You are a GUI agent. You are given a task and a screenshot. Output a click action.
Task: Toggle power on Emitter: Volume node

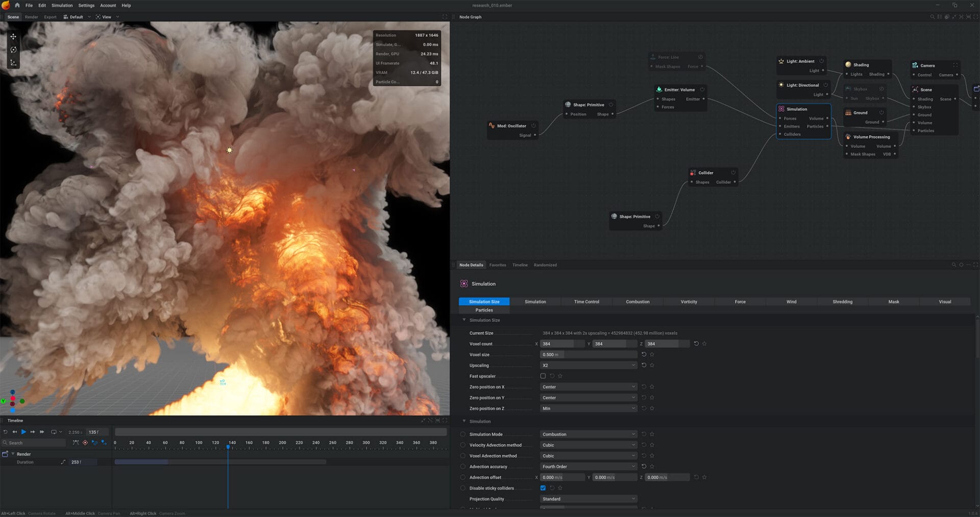click(702, 89)
